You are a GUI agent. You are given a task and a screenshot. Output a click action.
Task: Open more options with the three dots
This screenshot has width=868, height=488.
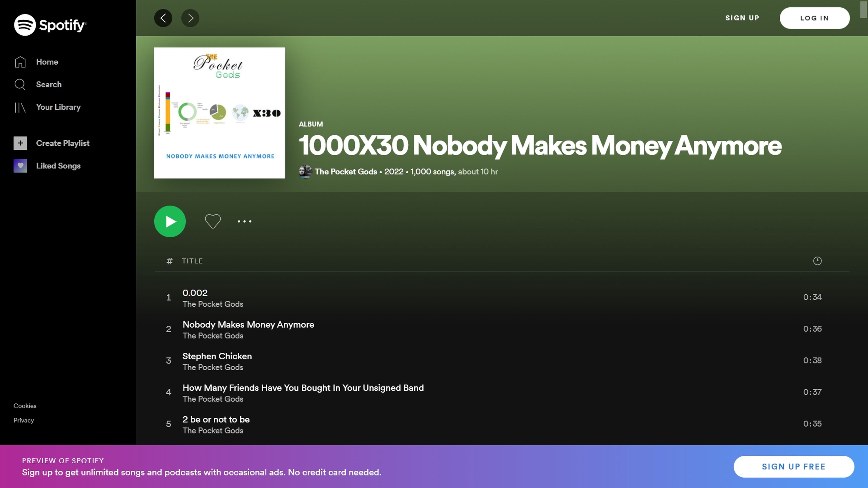(x=245, y=221)
